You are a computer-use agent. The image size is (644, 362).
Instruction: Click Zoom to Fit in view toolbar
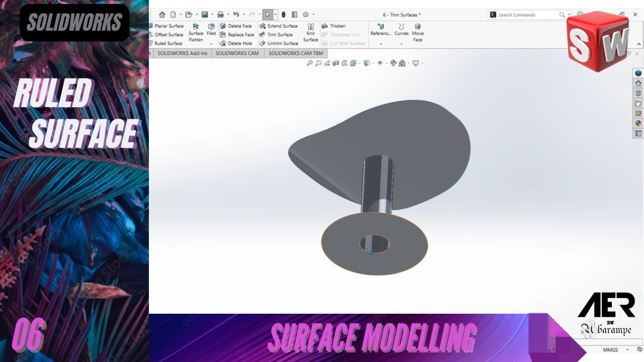(x=310, y=63)
